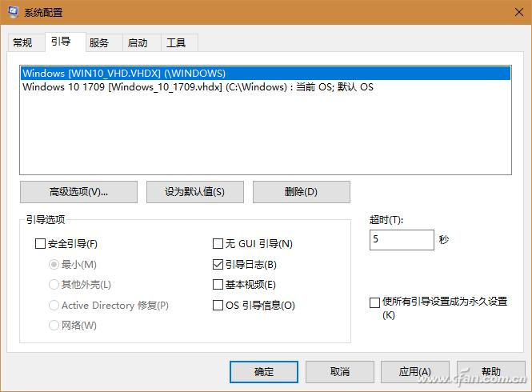The height and width of the screenshot is (392, 532).
Task: Click the 超时(T) seconds input field
Action: point(402,240)
